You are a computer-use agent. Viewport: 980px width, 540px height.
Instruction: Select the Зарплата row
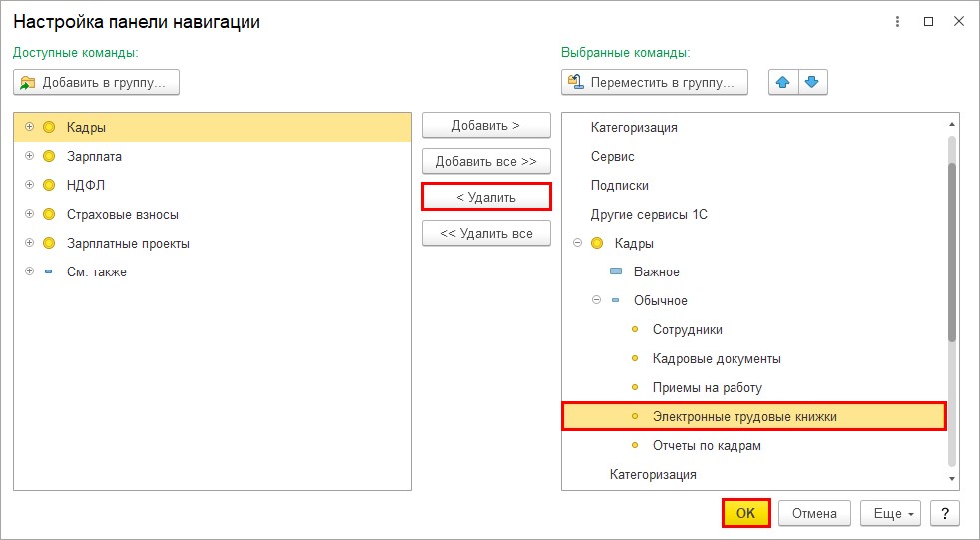click(213, 156)
